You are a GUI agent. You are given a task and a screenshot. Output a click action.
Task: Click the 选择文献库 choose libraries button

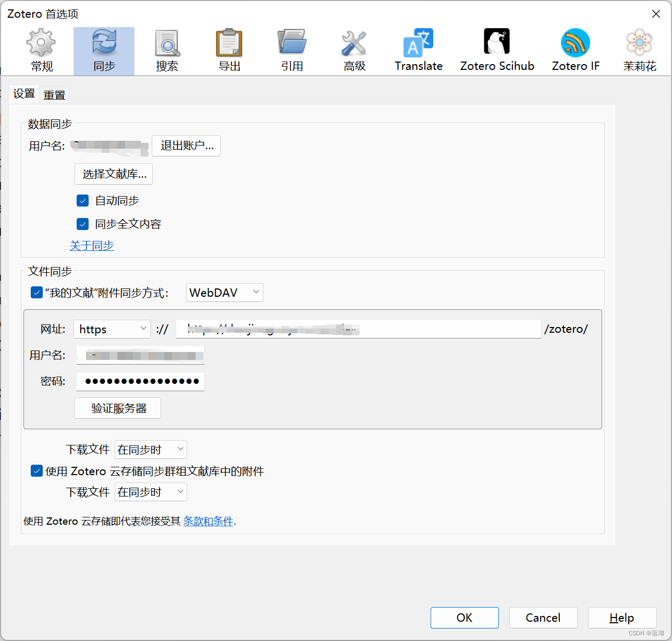[114, 174]
